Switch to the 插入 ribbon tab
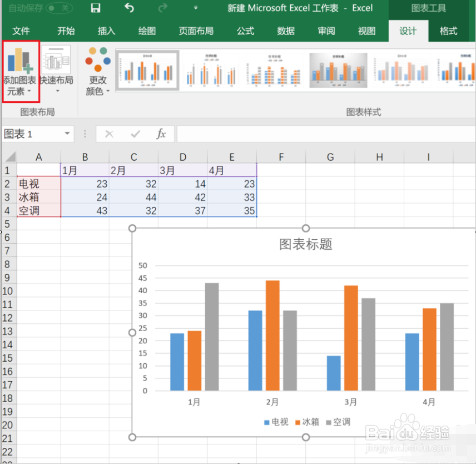 (x=106, y=31)
